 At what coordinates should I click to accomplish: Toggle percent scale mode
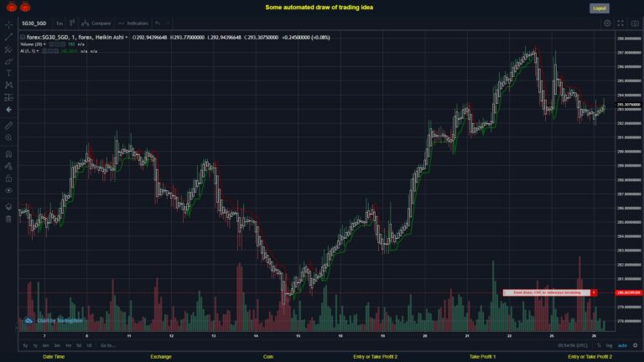coord(599,345)
